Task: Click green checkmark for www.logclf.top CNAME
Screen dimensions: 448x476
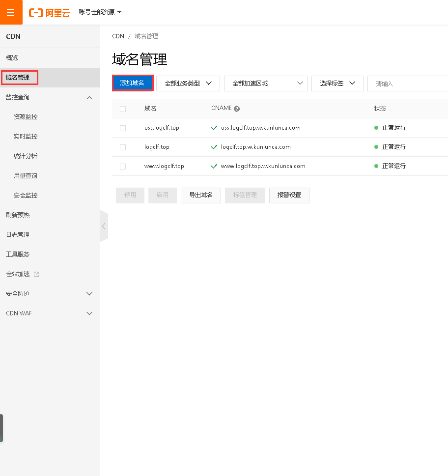Action: click(x=214, y=166)
